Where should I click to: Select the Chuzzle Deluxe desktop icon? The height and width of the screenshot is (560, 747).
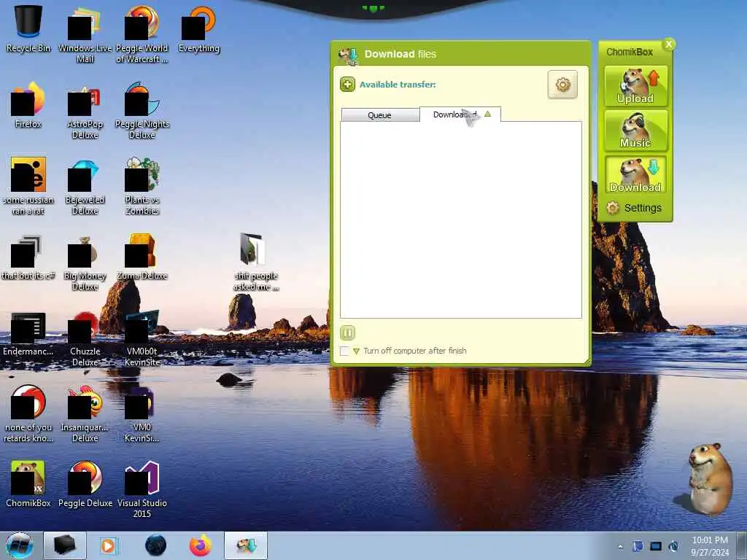pyautogui.click(x=85, y=338)
